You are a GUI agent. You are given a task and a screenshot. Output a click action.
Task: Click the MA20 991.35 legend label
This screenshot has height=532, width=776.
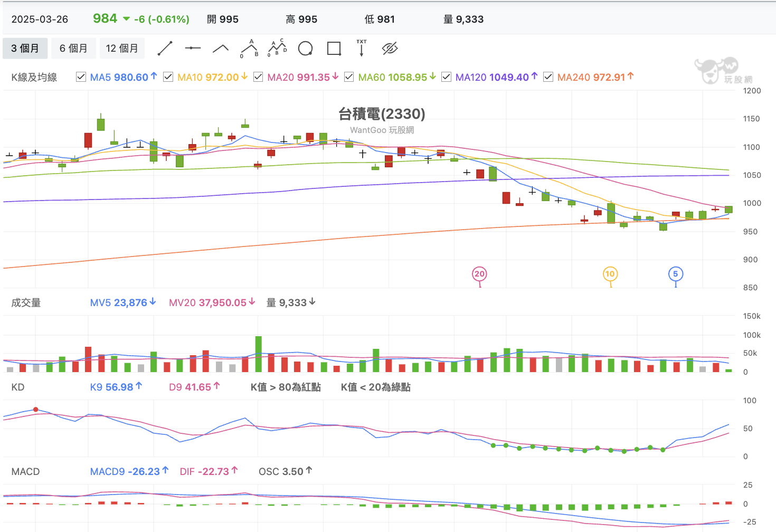[298, 77]
